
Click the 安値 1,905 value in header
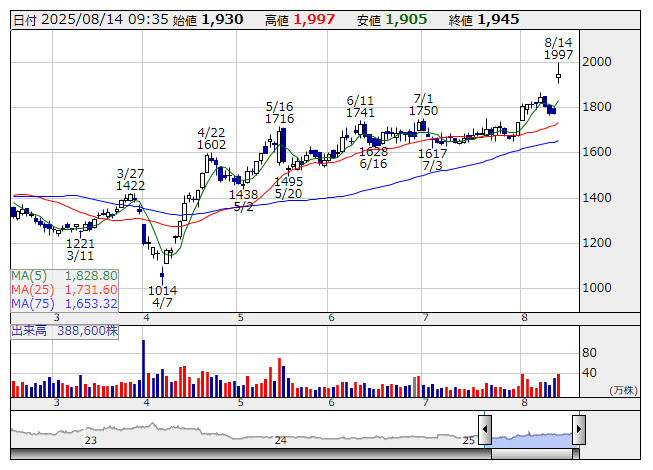(x=392, y=20)
